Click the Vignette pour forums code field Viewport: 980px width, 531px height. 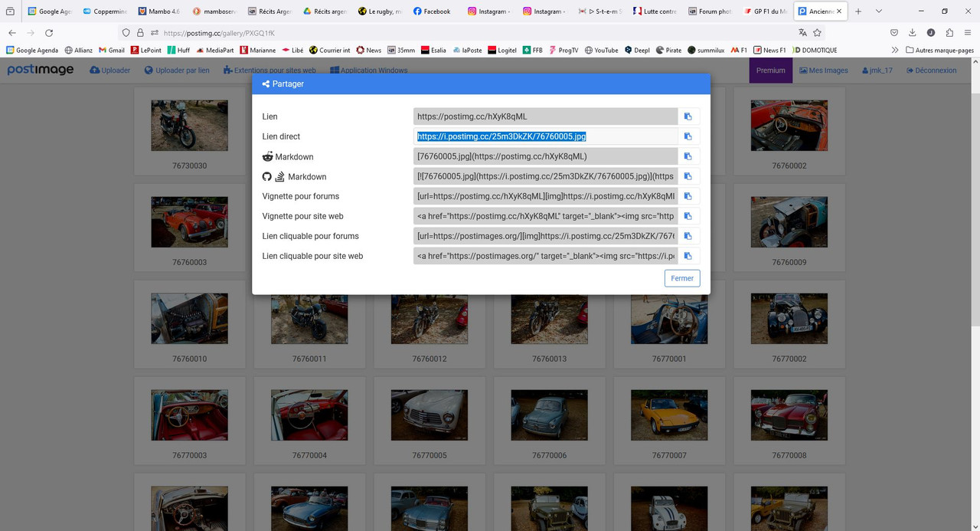coord(545,196)
